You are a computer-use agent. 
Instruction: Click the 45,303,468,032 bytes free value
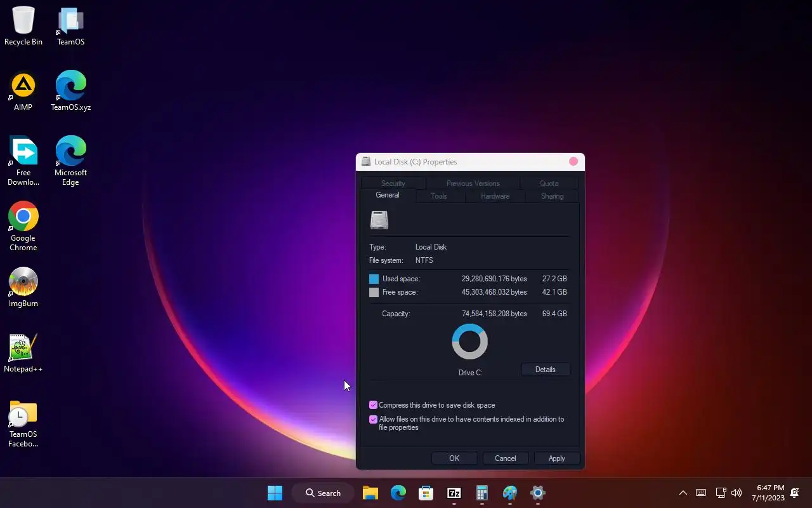[494, 292]
